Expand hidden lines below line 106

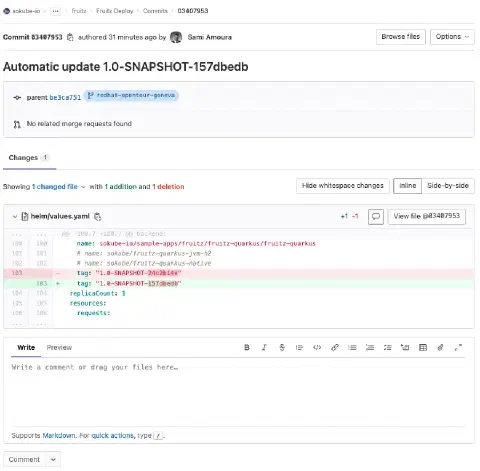tap(28, 323)
